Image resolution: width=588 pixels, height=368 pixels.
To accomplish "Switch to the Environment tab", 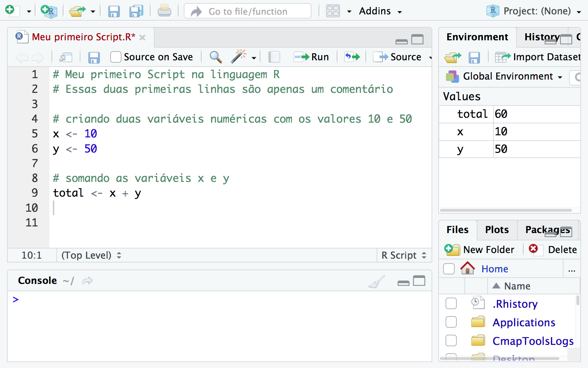I will tap(477, 37).
